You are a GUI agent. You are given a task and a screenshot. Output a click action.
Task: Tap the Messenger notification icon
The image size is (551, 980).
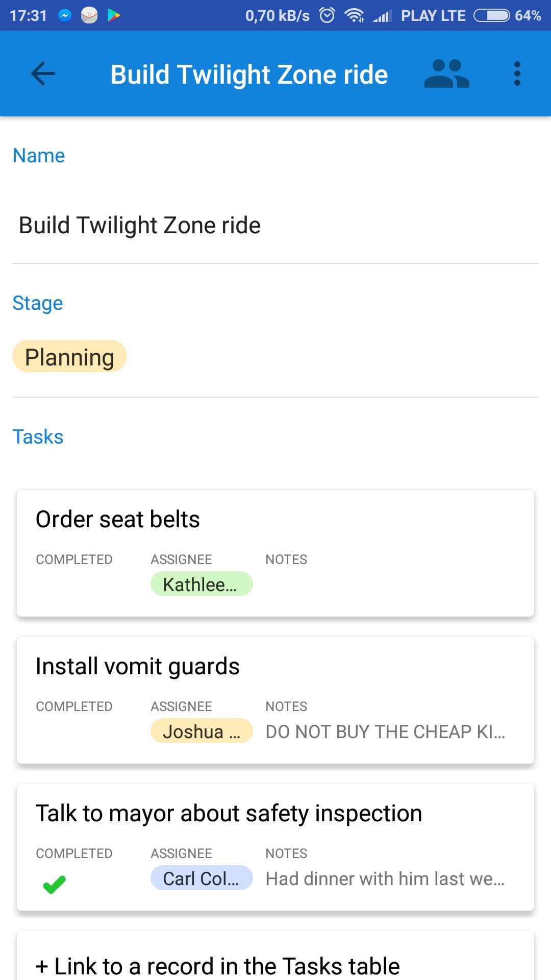[65, 16]
